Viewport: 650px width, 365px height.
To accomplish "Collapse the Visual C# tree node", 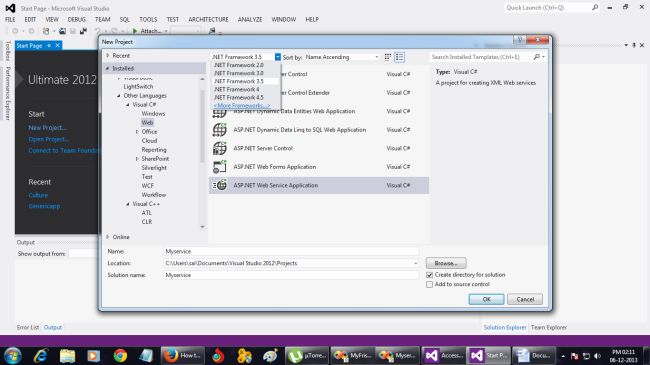I will click(128, 105).
